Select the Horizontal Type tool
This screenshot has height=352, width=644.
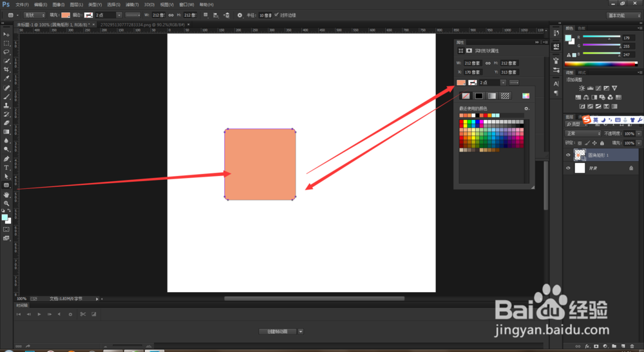(6, 168)
